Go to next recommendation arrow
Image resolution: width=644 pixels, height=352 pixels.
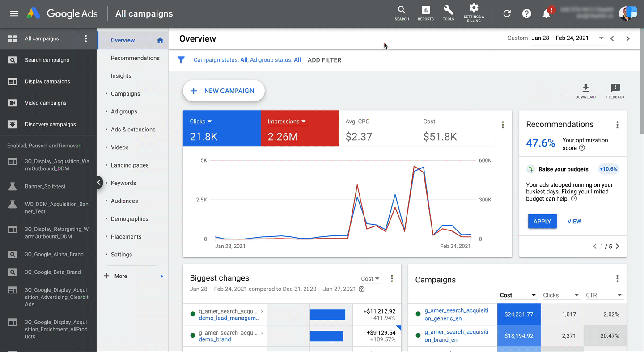click(x=618, y=246)
